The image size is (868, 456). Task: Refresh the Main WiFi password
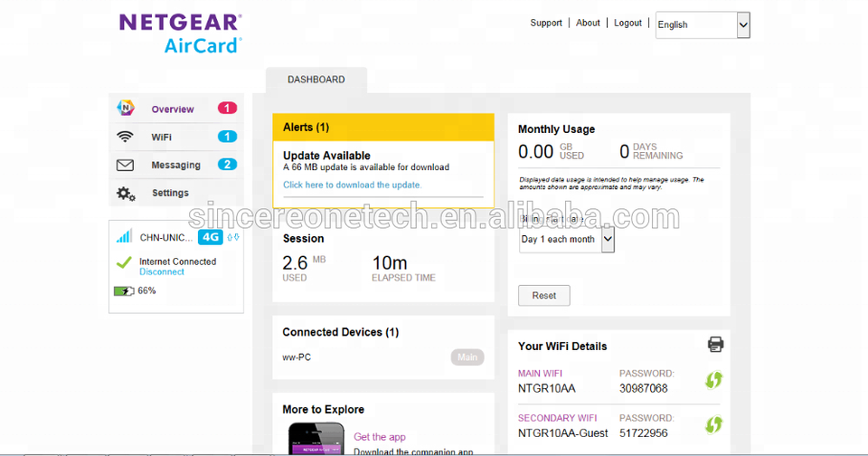[x=713, y=380]
